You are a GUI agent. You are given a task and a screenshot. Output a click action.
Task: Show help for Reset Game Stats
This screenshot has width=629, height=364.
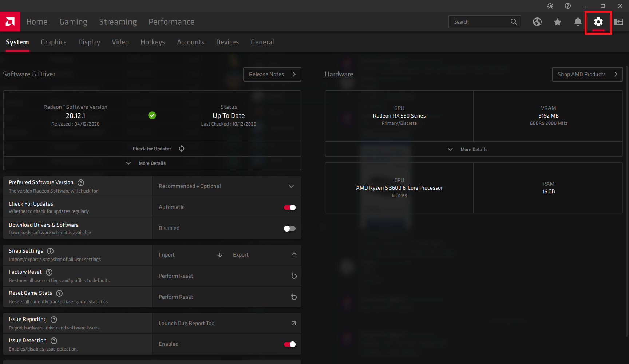[x=60, y=293]
